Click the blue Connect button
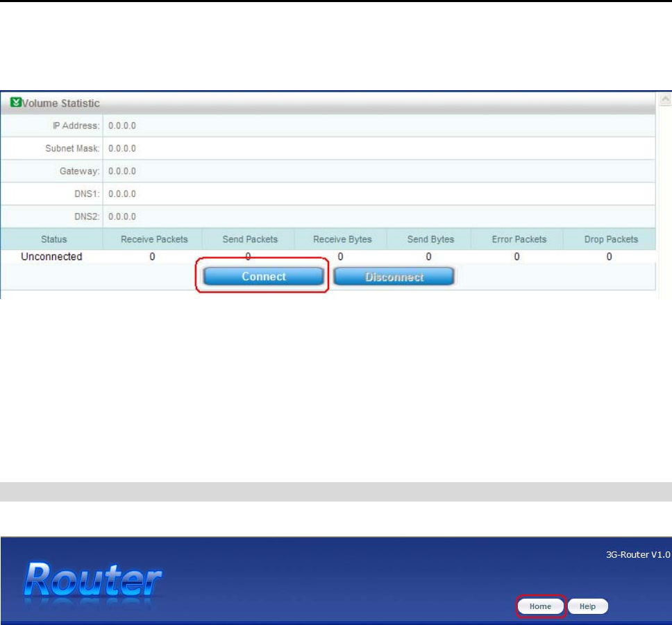Screen dimensions: 672x625 pyautogui.click(x=264, y=276)
